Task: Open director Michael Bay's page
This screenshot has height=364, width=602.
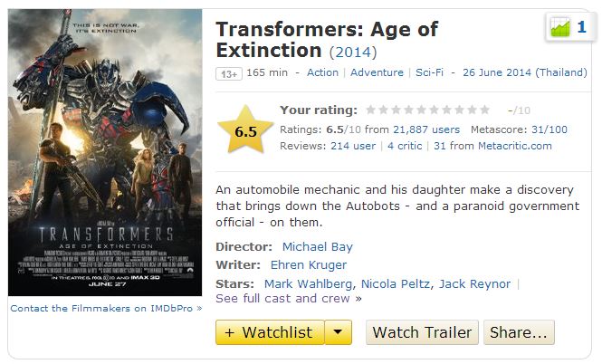Action: (x=317, y=246)
